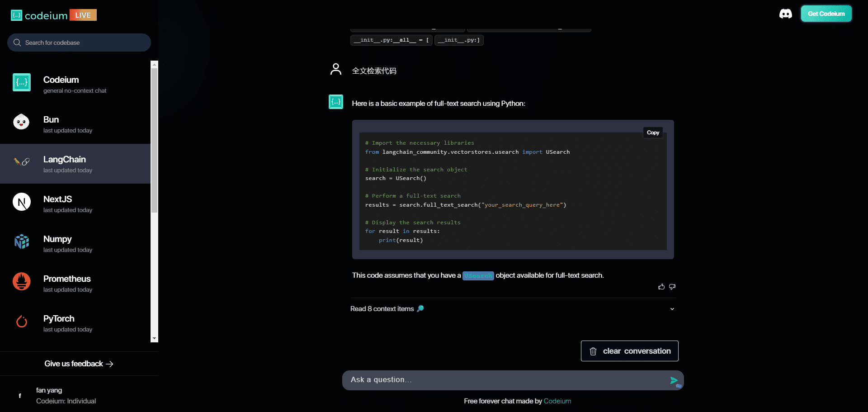Select the Numpy codebase
The image size is (868, 412).
[x=75, y=243]
